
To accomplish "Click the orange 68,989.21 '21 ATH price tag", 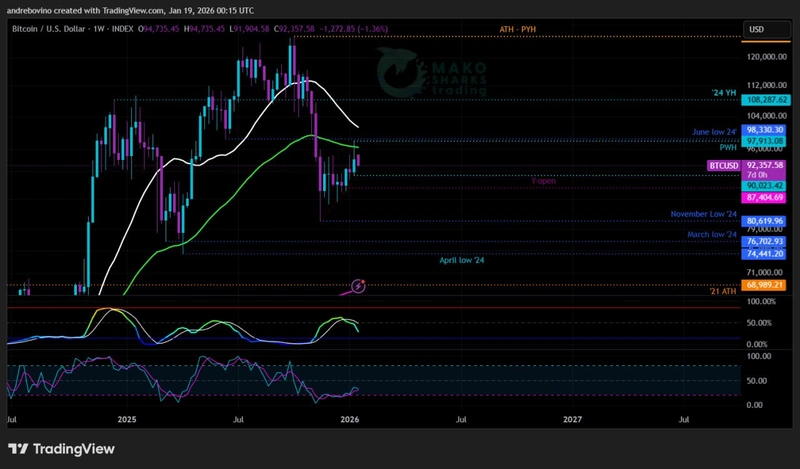I will (x=766, y=287).
